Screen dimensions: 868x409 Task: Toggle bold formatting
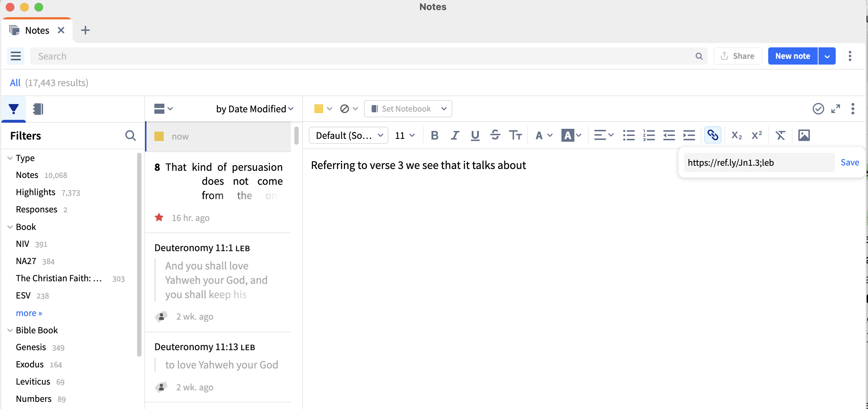434,135
